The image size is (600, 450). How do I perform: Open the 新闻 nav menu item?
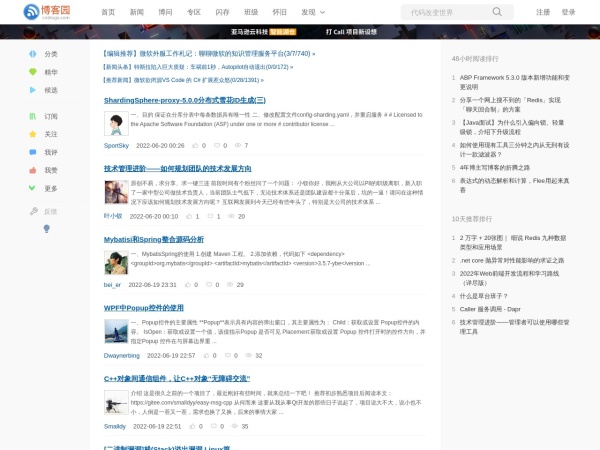tap(136, 12)
